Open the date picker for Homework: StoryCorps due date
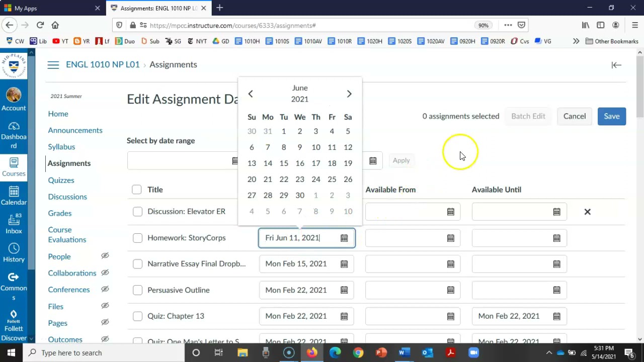This screenshot has width=644, height=362. [344, 238]
